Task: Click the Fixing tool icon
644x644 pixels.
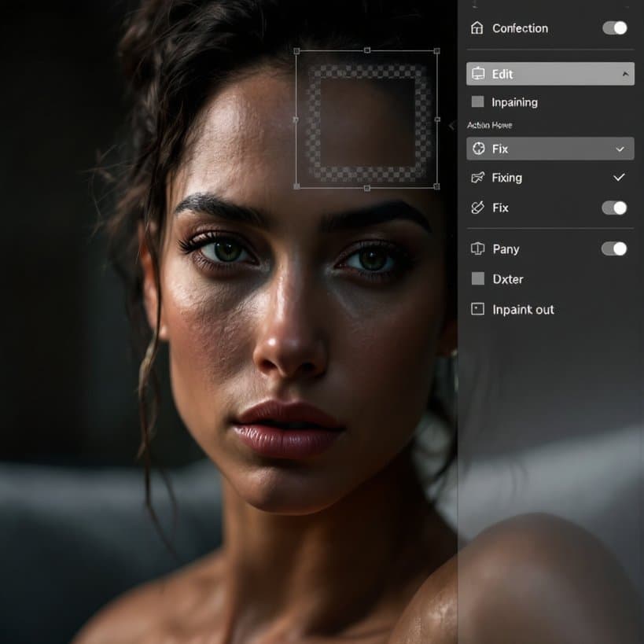Action: point(477,178)
